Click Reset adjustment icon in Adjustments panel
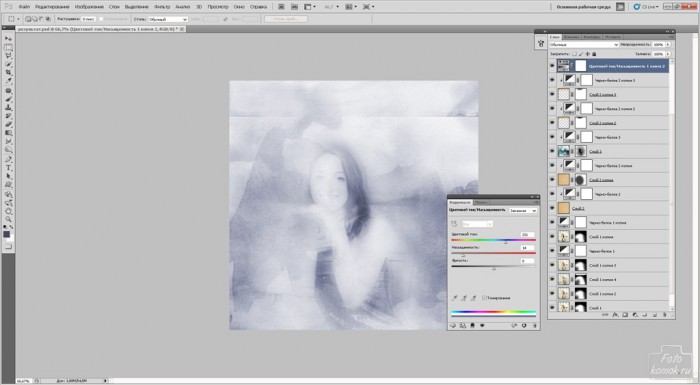The height and width of the screenshot is (385, 700). pos(524,326)
